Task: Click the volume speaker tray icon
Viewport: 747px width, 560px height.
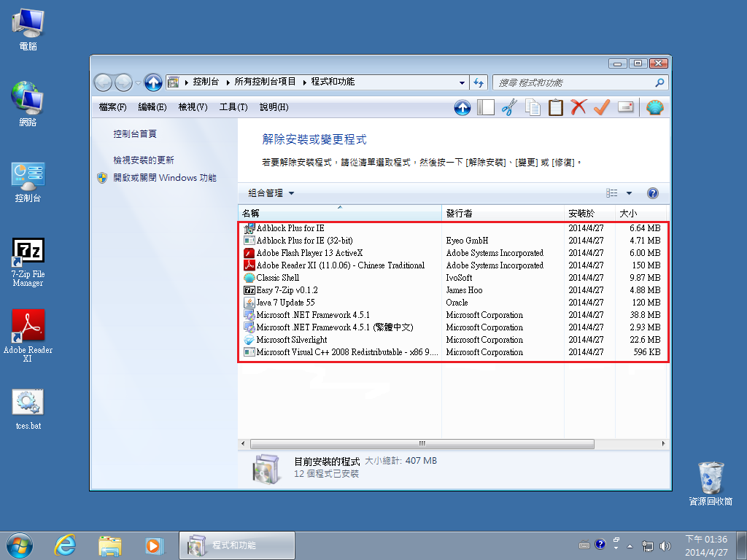Action: (665, 545)
